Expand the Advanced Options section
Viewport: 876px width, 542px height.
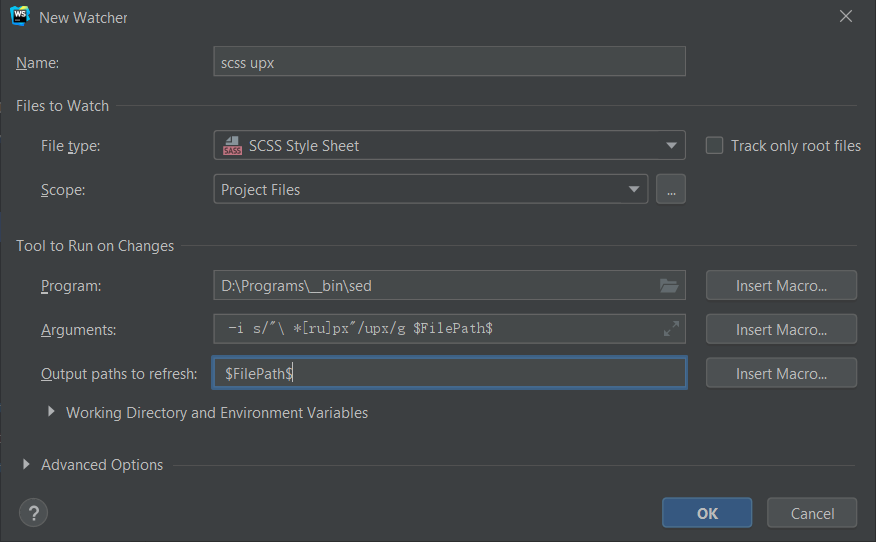coord(27,464)
